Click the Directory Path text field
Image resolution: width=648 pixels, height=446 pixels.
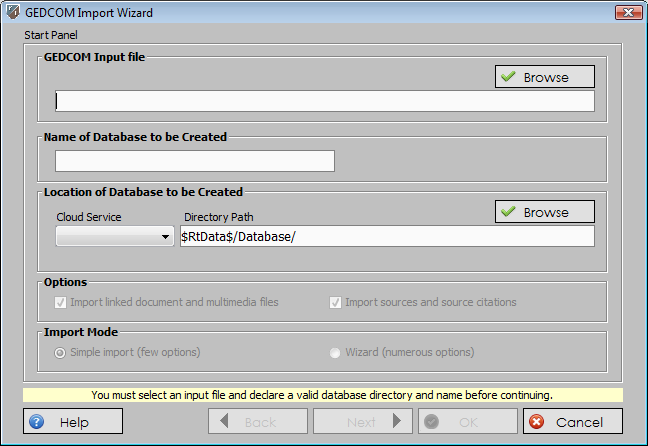click(x=386, y=236)
